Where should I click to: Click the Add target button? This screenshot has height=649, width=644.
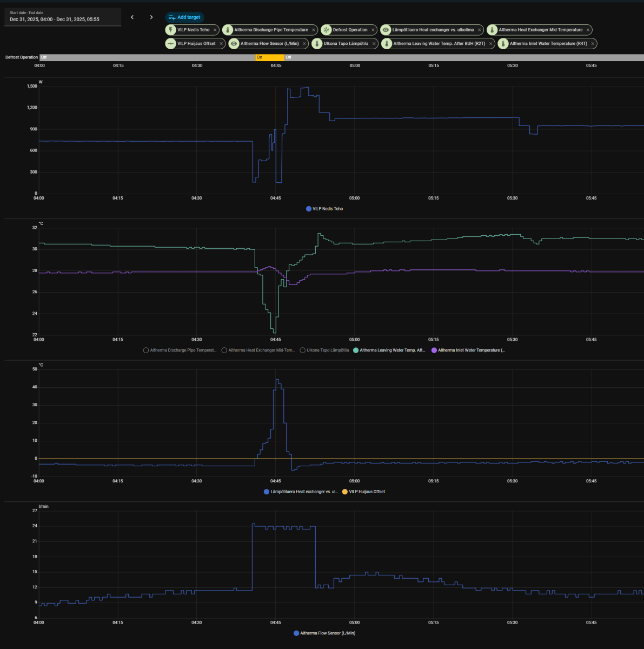coord(184,17)
